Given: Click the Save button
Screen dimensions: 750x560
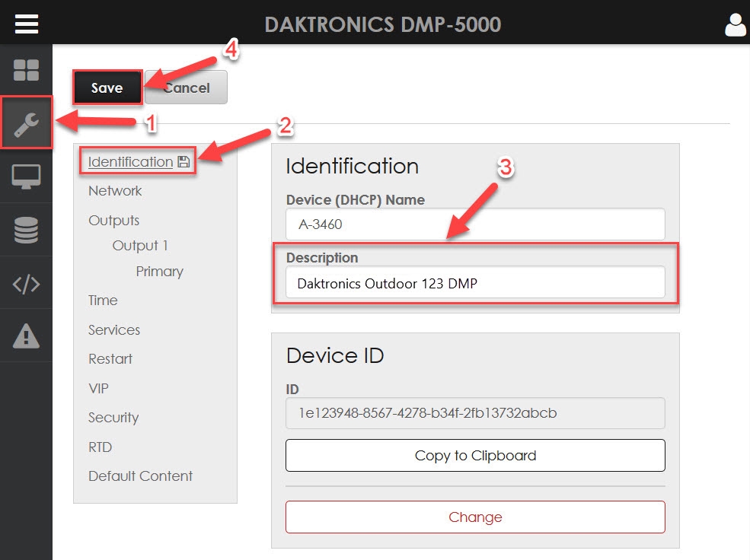Looking at the screenshot, I should (x=107, y=87).
